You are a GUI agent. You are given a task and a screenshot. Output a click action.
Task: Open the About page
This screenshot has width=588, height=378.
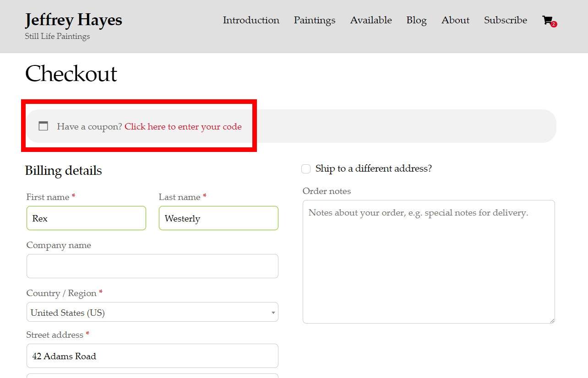click(455, 20)
